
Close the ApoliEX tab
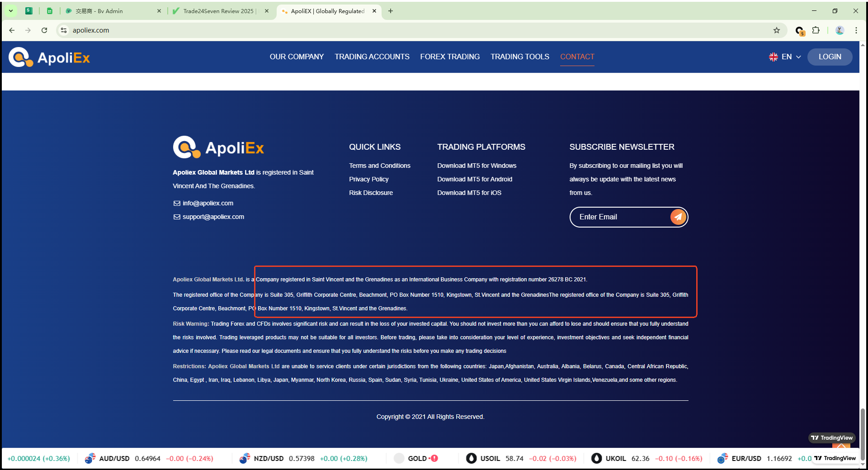tap(374, 11)
